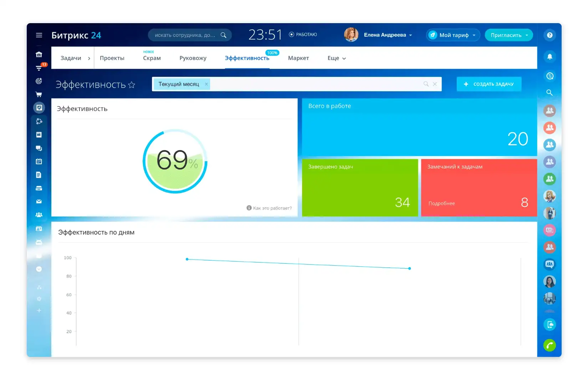Screen dimensions: 588x380
Task: Click the 23:51 clock display
Action: [265, 35]
